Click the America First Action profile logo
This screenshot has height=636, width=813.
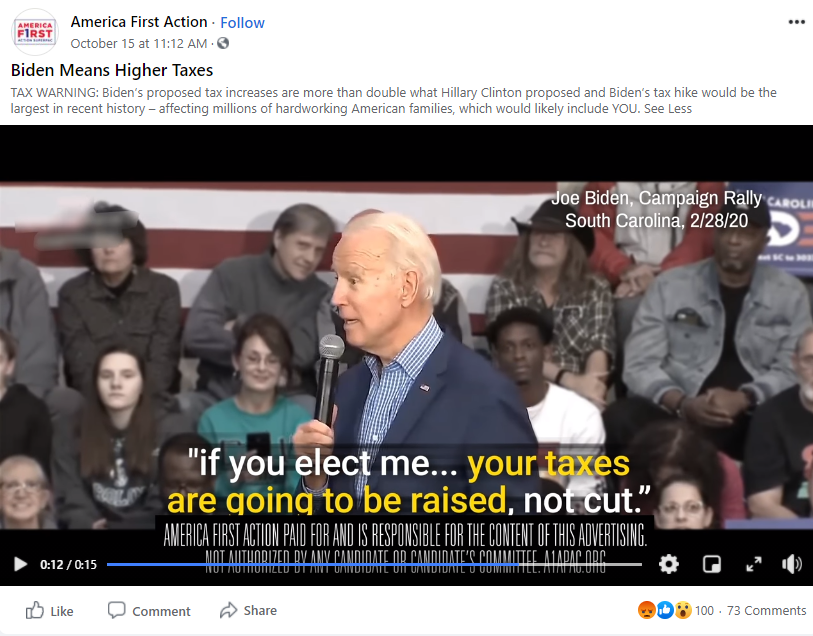(34, 32)
